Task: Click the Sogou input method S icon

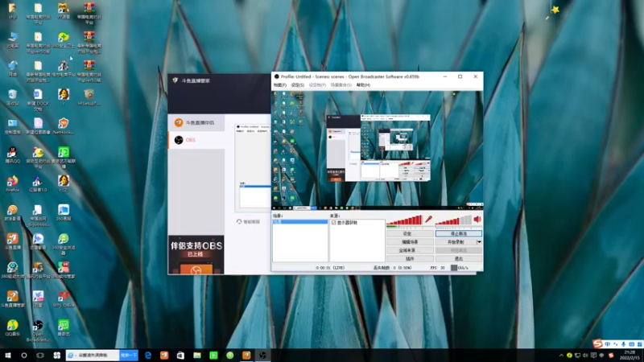Action: coord(597,343)
